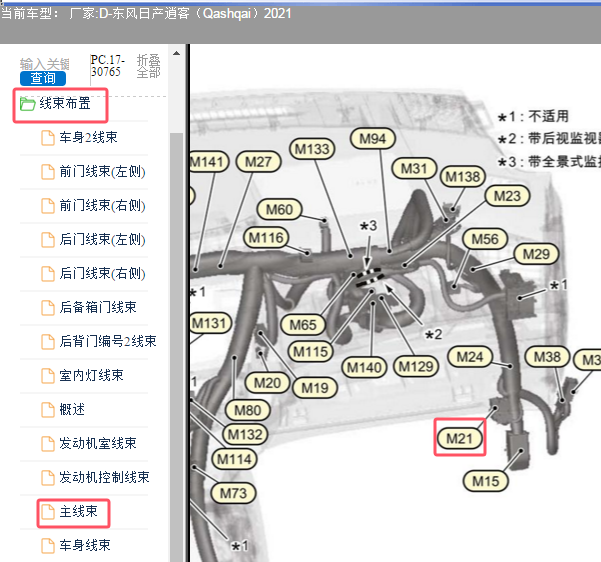Click connector label M132
The height and width of the screenshot is (562, 601).
pyautogui.click(x=245, y=434)
